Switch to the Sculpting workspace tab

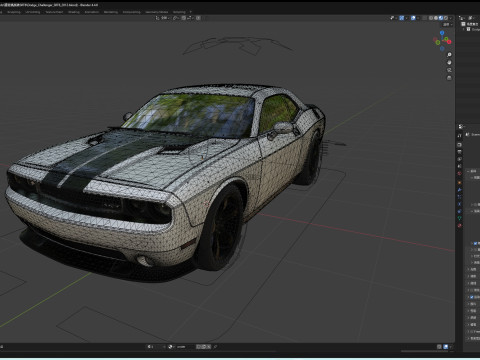click(14, 12)
